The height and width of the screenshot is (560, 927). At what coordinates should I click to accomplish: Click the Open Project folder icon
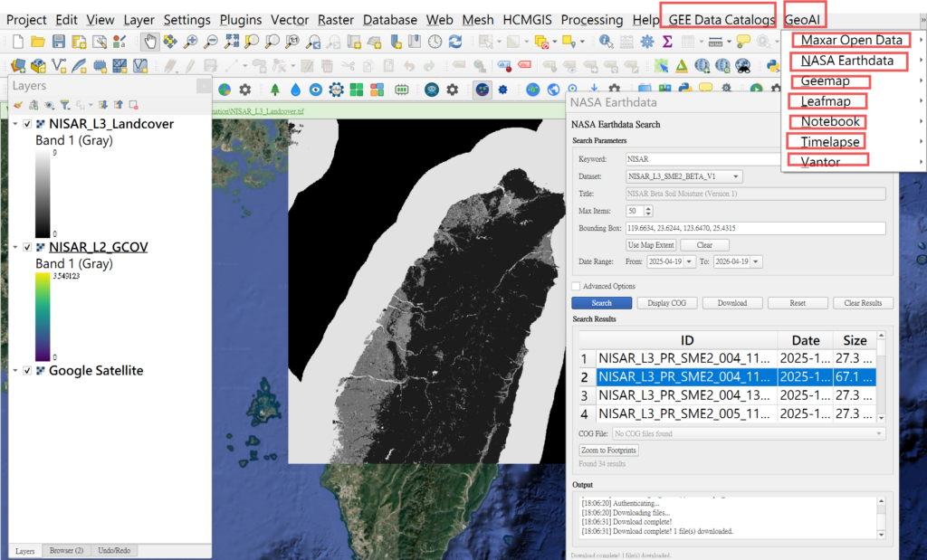[37, 41]
